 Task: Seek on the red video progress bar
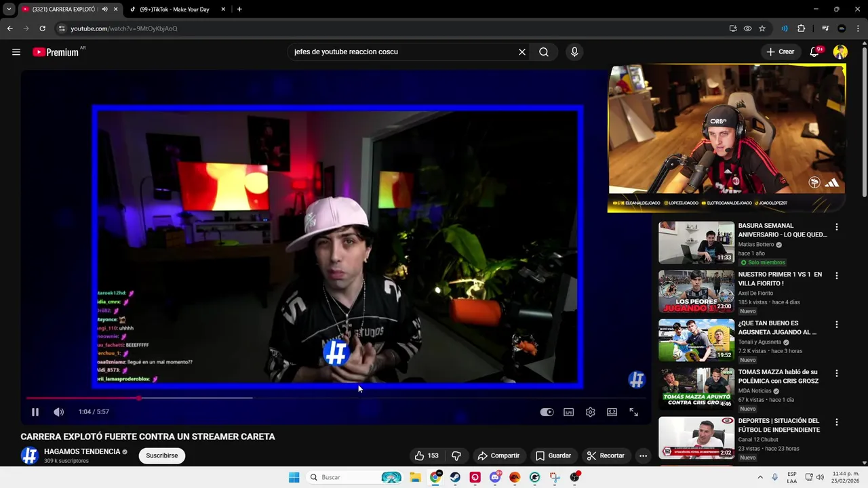tap(336, 398)
